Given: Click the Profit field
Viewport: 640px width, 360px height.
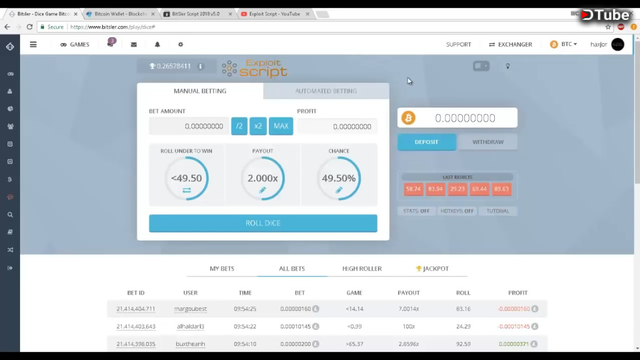Looking at the screenshot, I should [337, 127].
